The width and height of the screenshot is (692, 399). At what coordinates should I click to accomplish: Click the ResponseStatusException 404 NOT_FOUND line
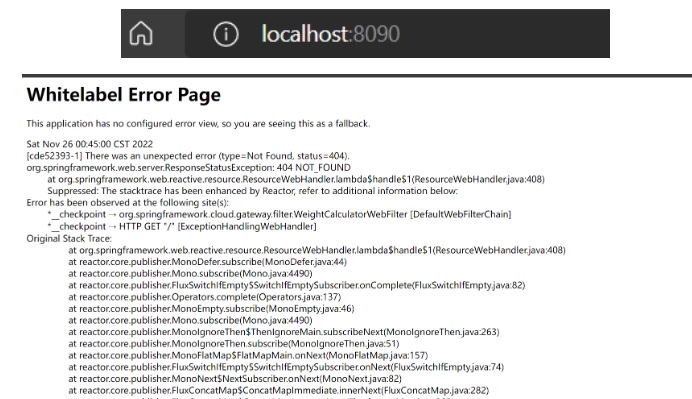click(188, 168)
